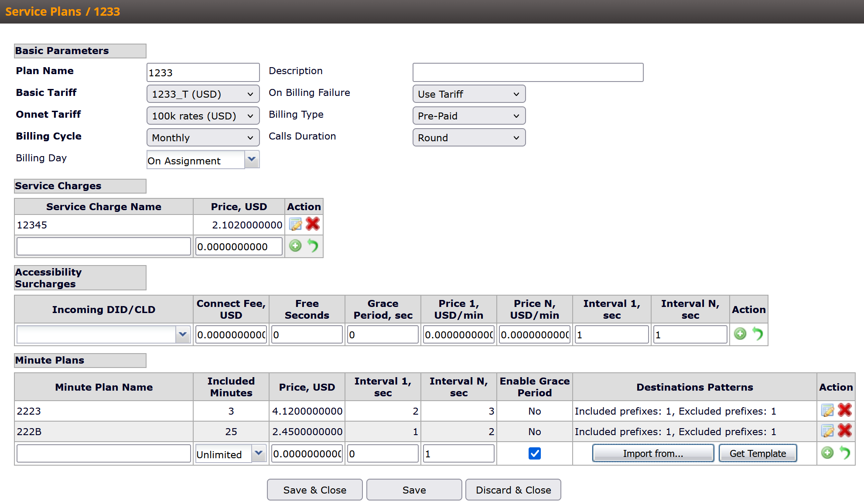Delete minute plan 222B
This screenshot has height=504, width=864.
coord(845,431)
